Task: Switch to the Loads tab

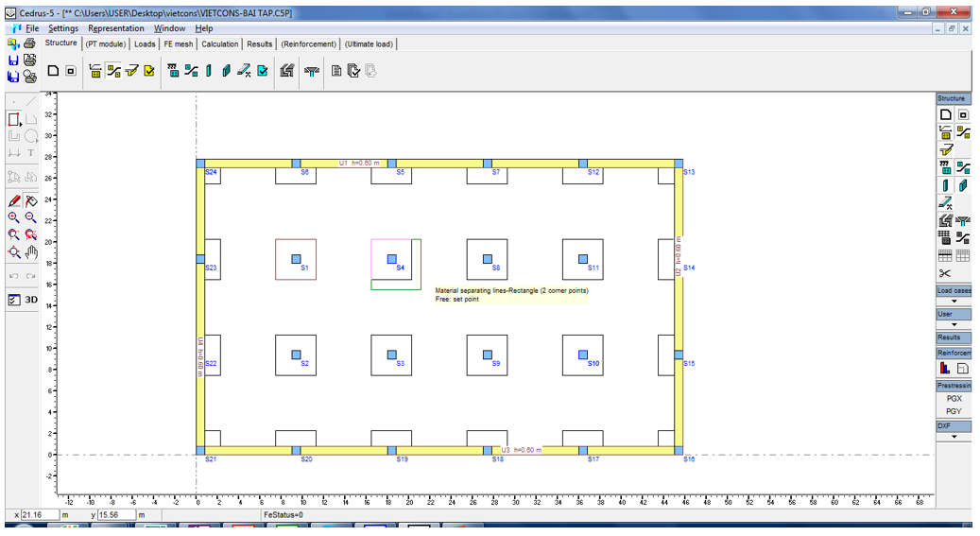Action: click(x=145, y=43)
